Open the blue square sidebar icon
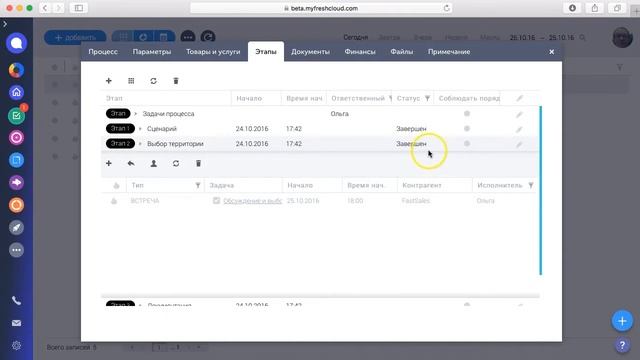 [x=16, y=160]
